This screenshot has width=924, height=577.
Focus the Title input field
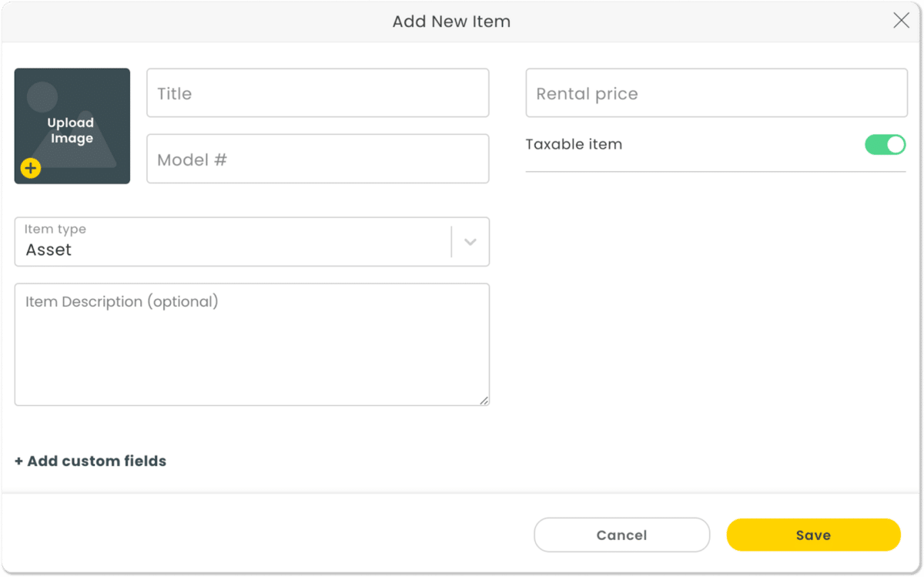(317, 93)
